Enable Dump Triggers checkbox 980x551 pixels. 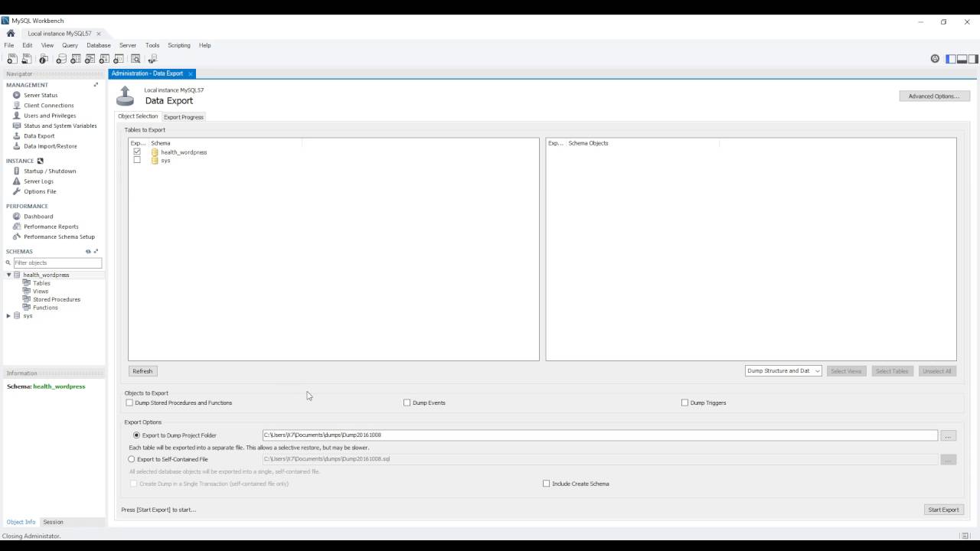pyautogui.click(x=685, y=403)
